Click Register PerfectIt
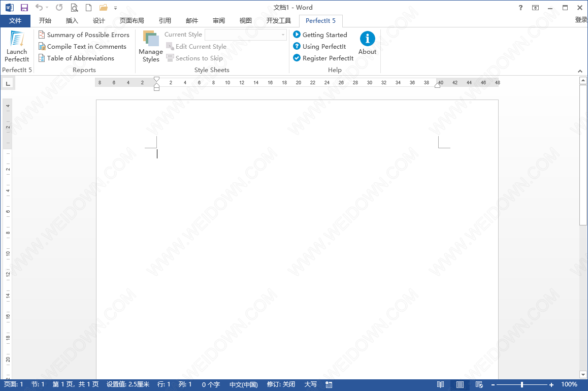The image size is (588, 391). (323, 58)
